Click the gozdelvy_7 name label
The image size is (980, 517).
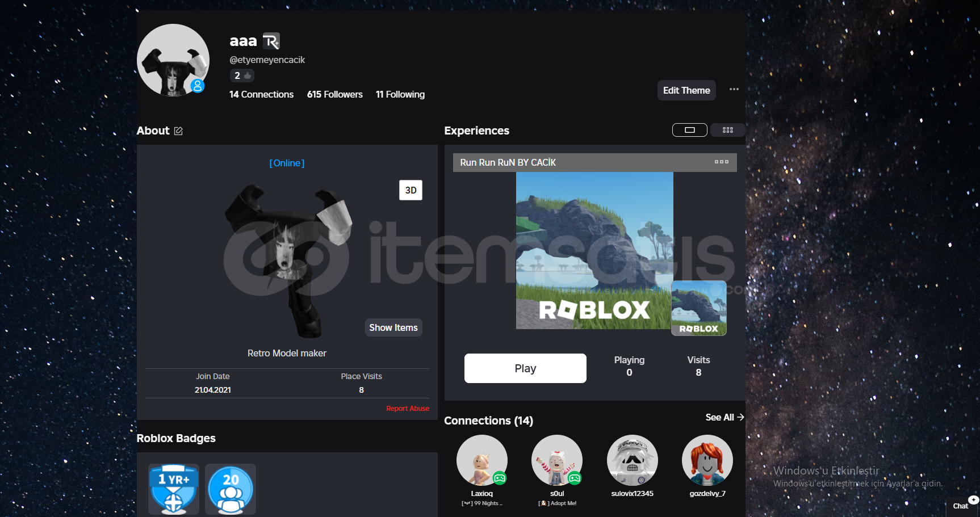(707, 494)
